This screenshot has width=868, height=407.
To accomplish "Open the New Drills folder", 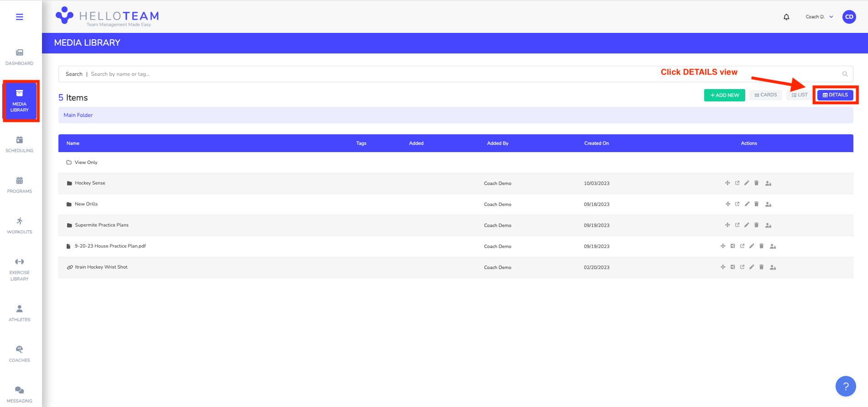I will (86, 204).
